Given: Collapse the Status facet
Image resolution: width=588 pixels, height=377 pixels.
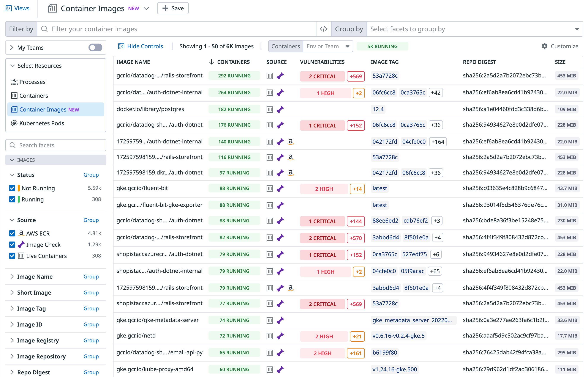Looking at the screenshot, I should tap(12, 175).
